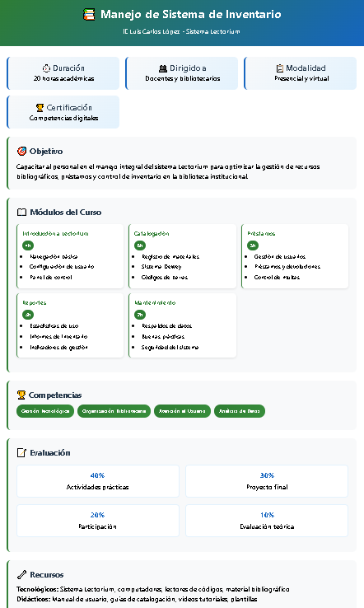Click the trophy icon beside Competencias heading

point(21,395)
